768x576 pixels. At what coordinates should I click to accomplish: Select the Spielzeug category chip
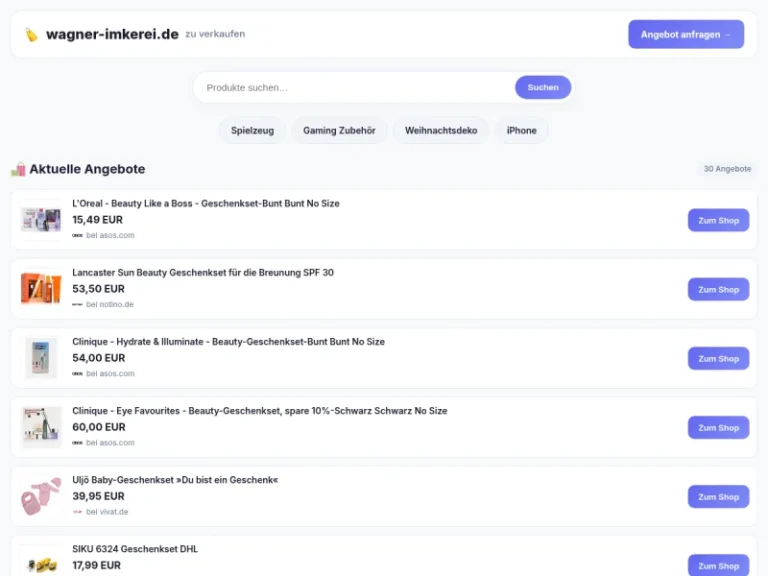252,131
